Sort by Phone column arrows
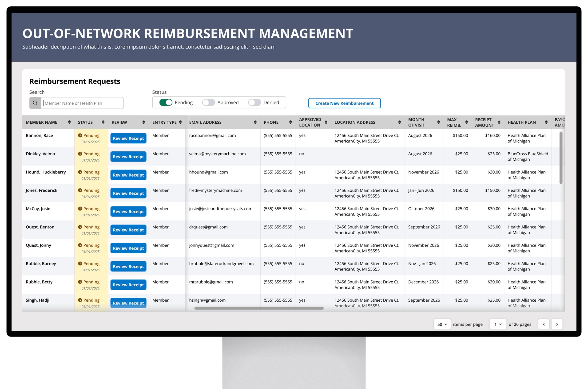 tap(291, 122)
